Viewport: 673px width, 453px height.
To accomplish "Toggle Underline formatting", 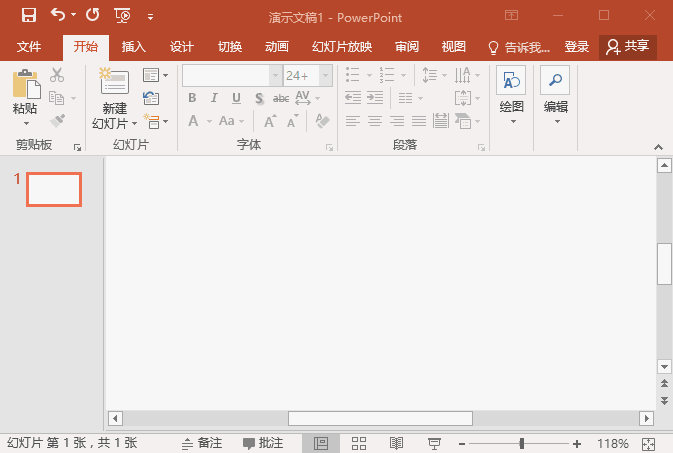I will [236, 98].
